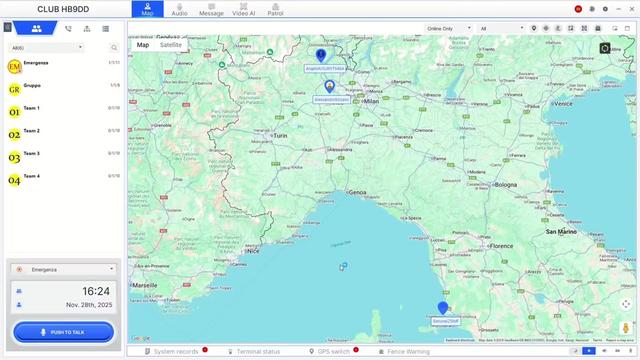Open Terminal status in bottom bar
The image size is (640, 360).
pos(253,351)
